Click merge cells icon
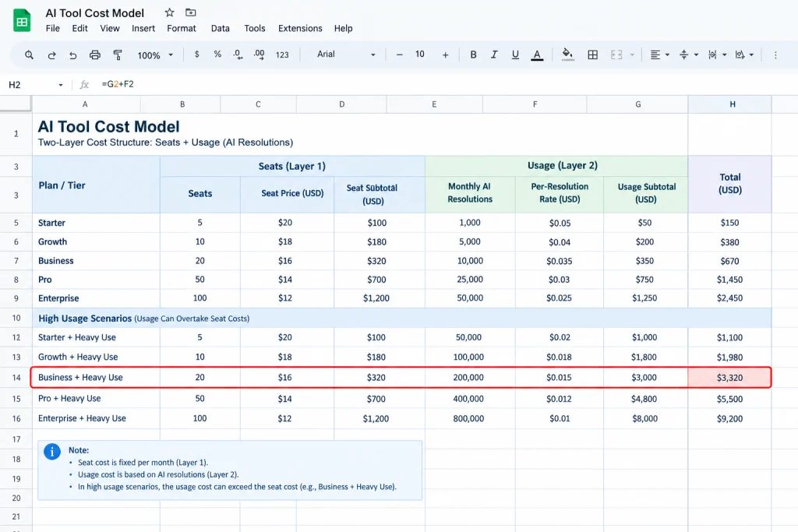 click(x=616, y=55)
